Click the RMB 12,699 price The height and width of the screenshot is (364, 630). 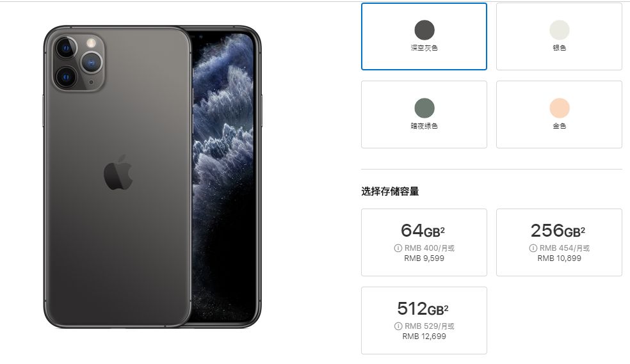point(424,336)
